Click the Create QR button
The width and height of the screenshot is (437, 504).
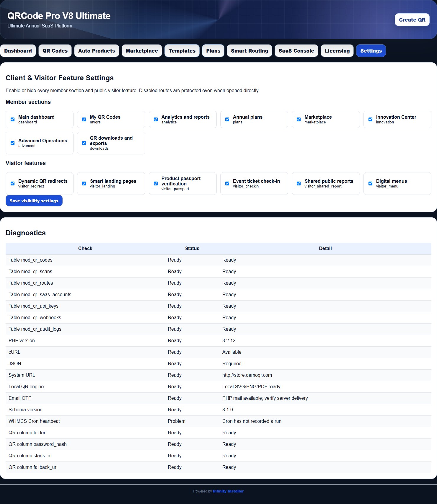point(412,20)
